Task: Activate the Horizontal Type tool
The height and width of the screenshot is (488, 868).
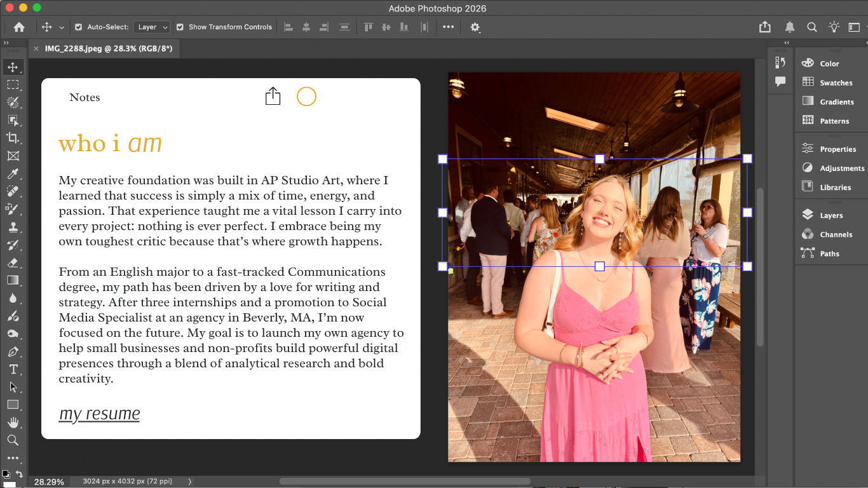Action: pos(13,369)
